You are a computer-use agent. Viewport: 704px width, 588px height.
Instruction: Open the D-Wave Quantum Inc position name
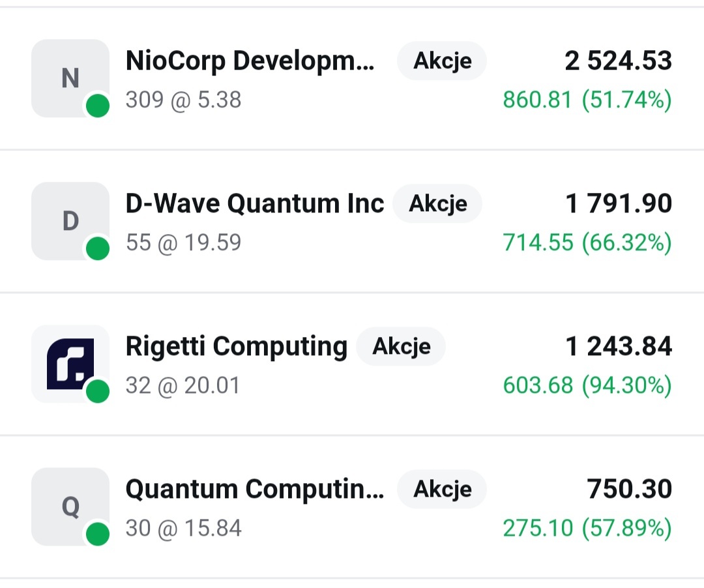pyautogui.click(x=254, y=203)
